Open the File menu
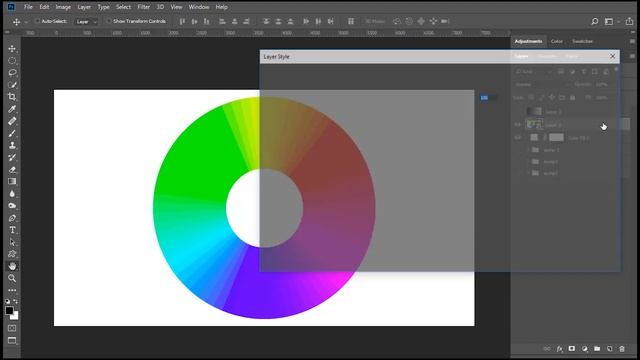The height and width of the screenshot is (360, 640). click(x=28, y=7)
